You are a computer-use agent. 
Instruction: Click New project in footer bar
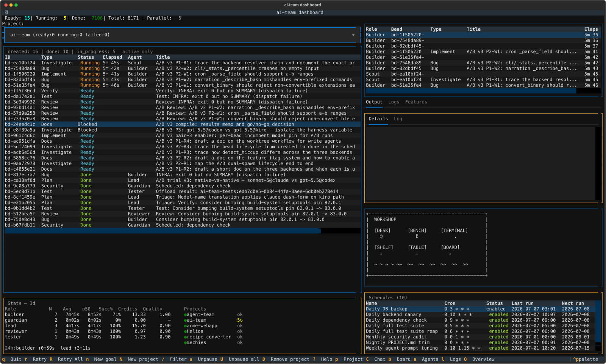143,359
